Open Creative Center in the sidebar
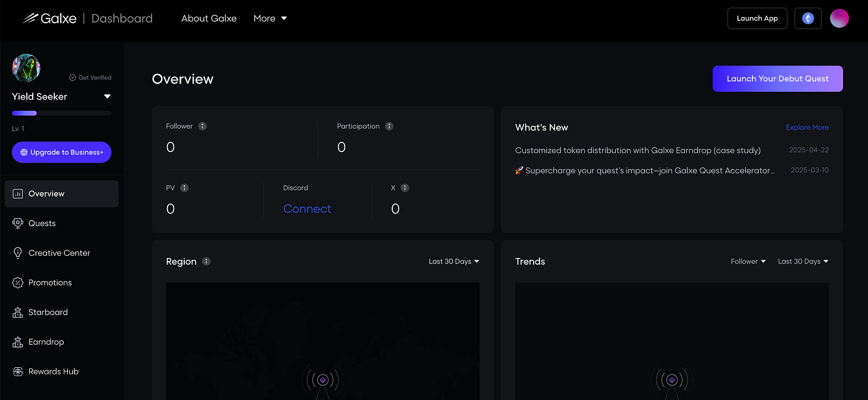868x400 pixels. pyautogui.click(x=61, y=253)
